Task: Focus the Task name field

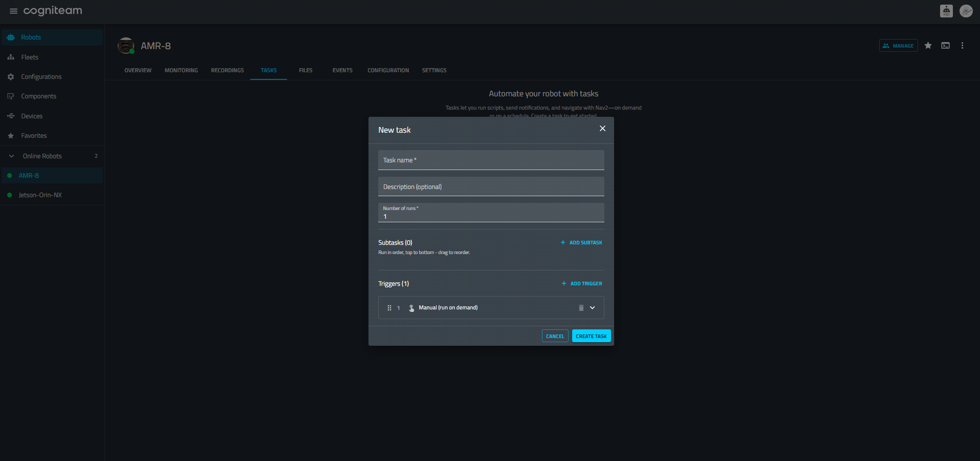Action: click(491, 160)
